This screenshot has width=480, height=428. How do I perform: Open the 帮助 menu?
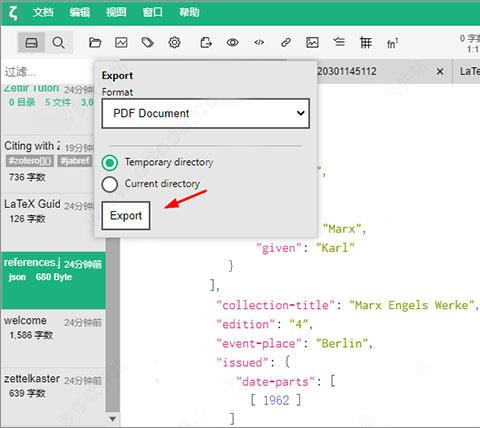pos(189,12)
